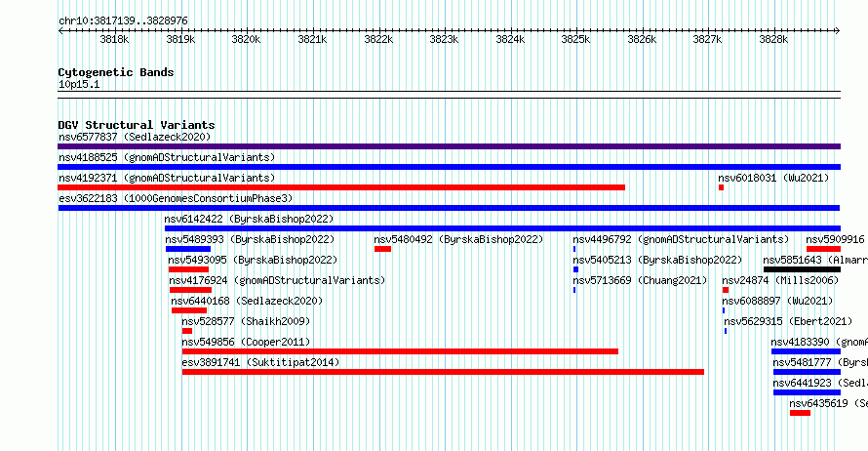Open nsv5629315 (Ebert2021) label

pos(788,321)
